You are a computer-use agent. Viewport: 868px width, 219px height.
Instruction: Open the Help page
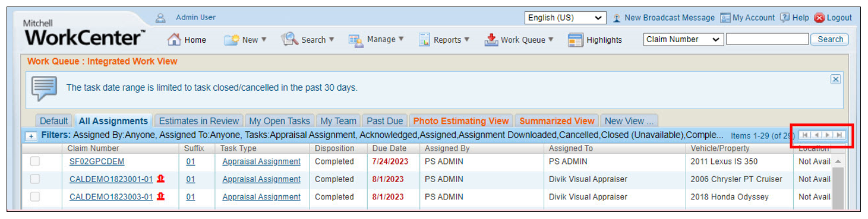point(794,18)
